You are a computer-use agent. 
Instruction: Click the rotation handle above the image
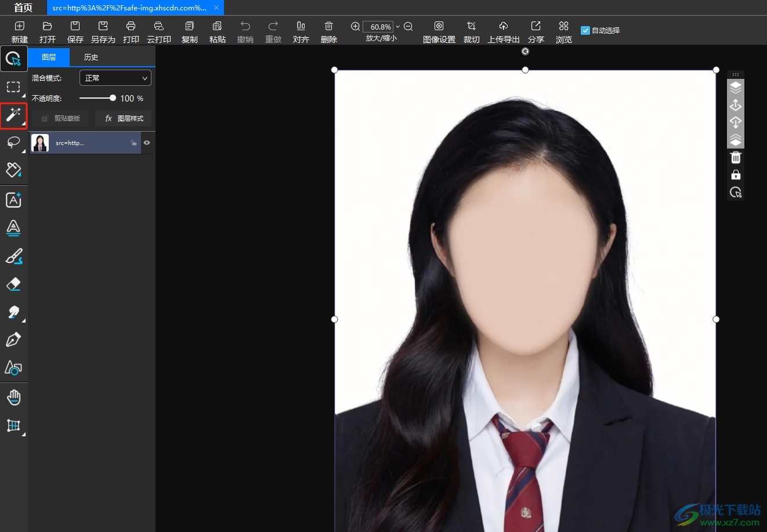pos(525,52)
